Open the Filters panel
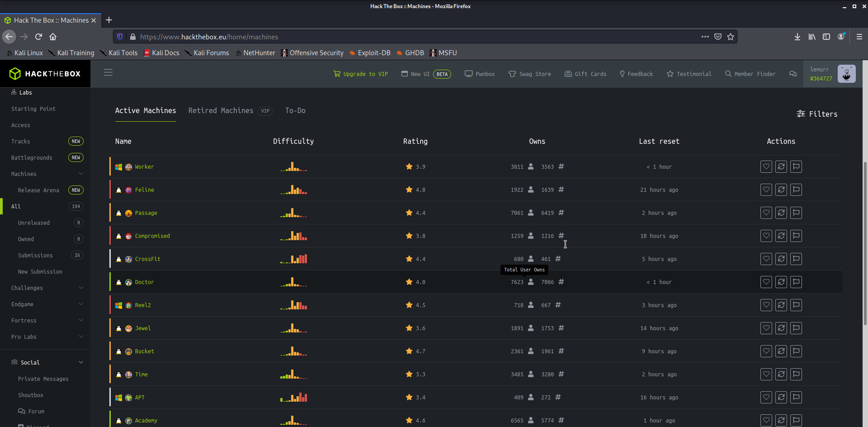The width and height of the screenshot is (868, 427). [x=817, y=114]
